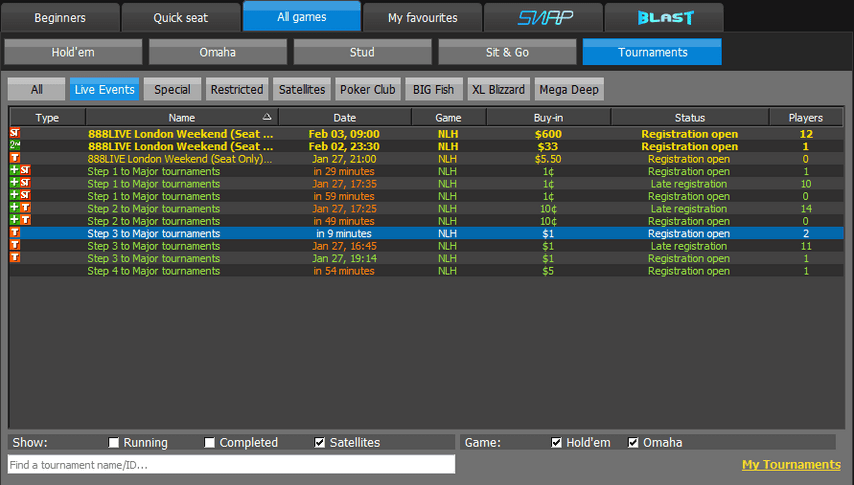Filter by Poker Club tournaments

pos(368,89)
